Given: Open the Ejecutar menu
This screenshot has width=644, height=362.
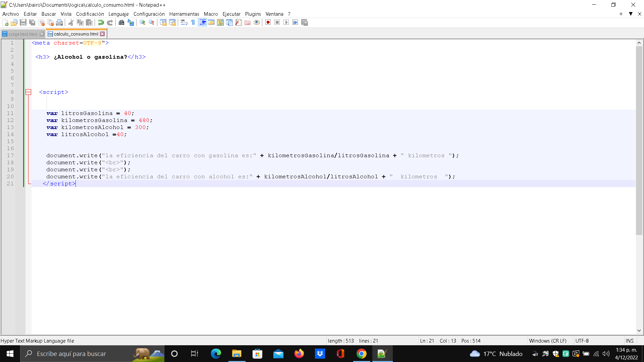Looking at the screenshot, I should click(231, 14).
